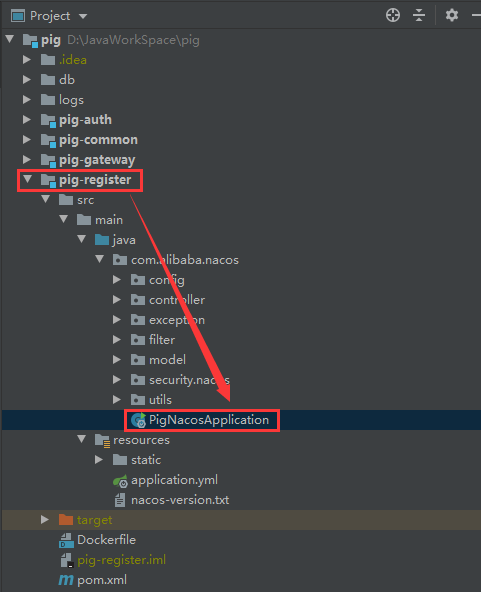Click the Project view label

click(x=50, y=16)
